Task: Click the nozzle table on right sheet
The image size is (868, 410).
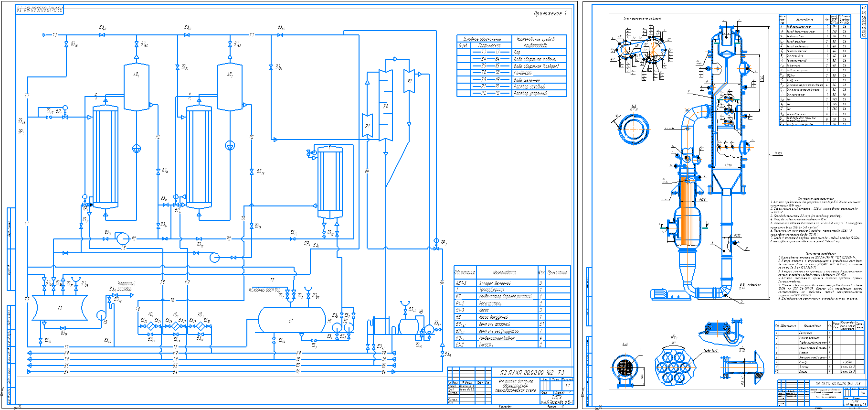Action: click(x=815, y=70)
